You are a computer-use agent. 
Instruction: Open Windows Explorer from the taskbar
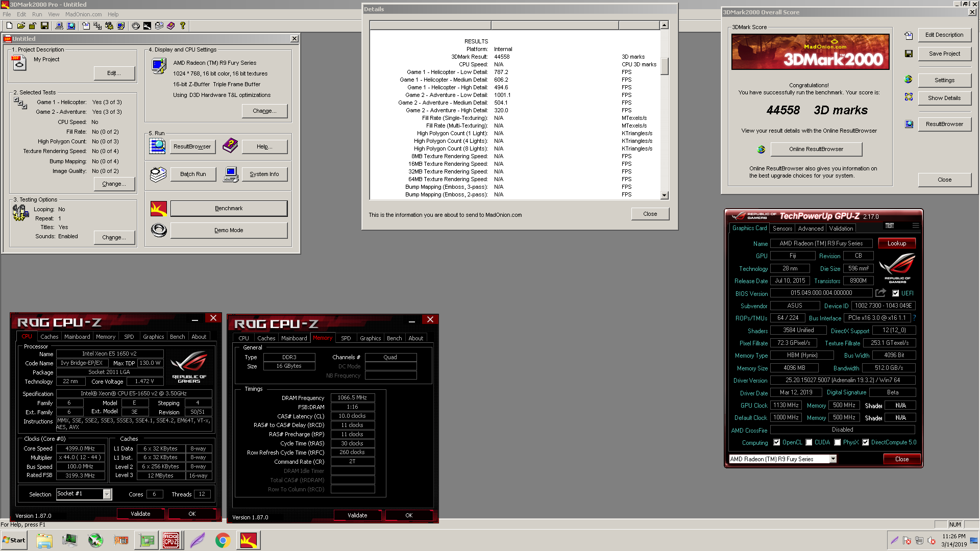tap(44, 540)
